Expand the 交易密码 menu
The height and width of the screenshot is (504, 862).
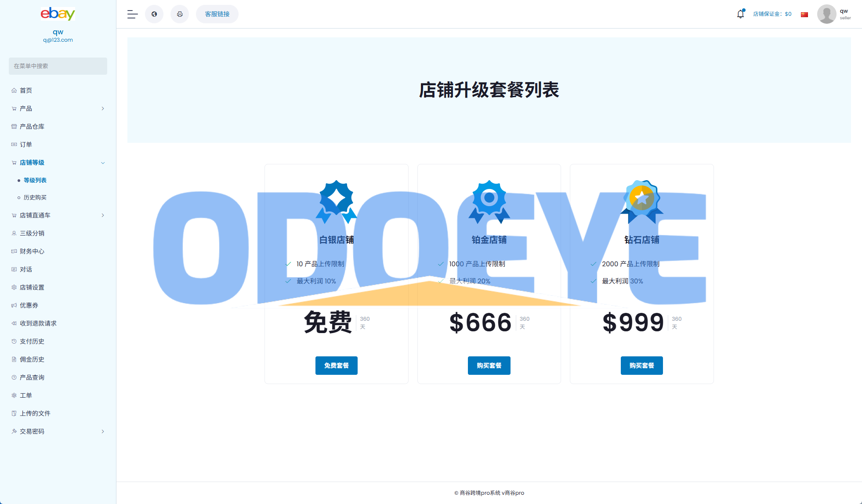click(x=103, y=431)
